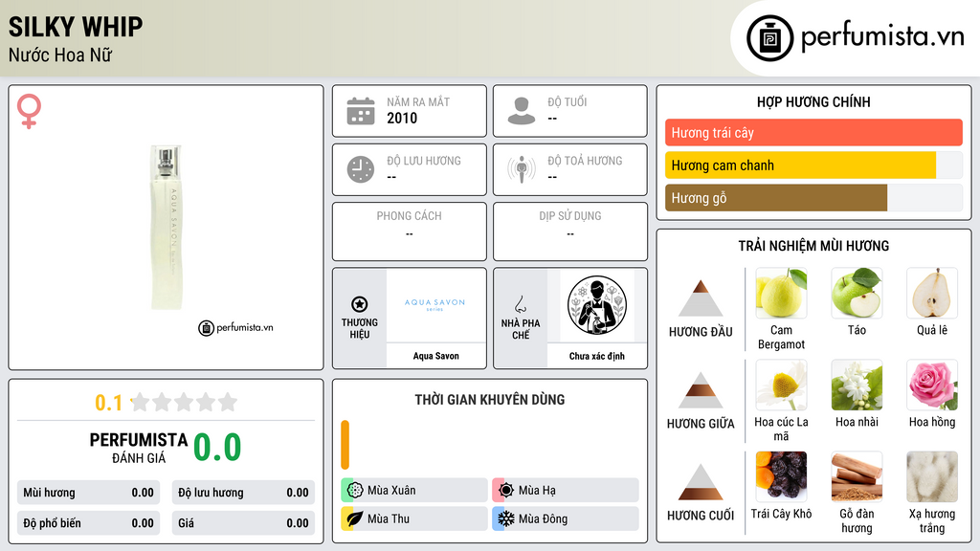The height and width of the screenshot is (551, 980).
Task: Click the Hương cam chanh accord bar
Action: click(813, 165)
